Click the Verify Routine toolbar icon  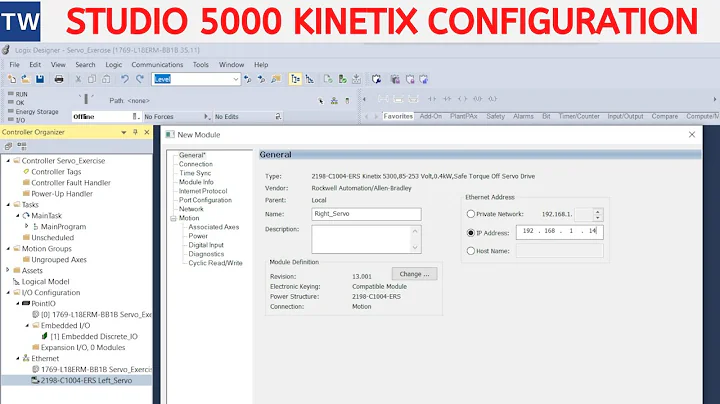[x=328, y=79]
